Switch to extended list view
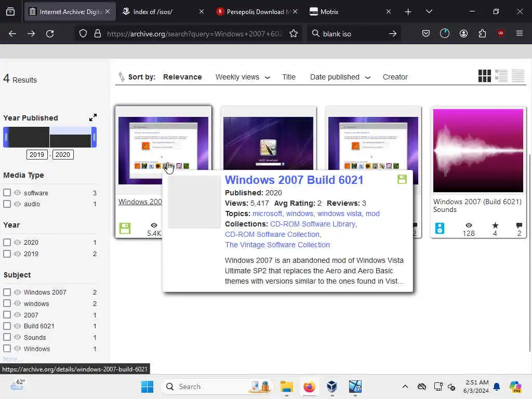 (x=501, y=76)
